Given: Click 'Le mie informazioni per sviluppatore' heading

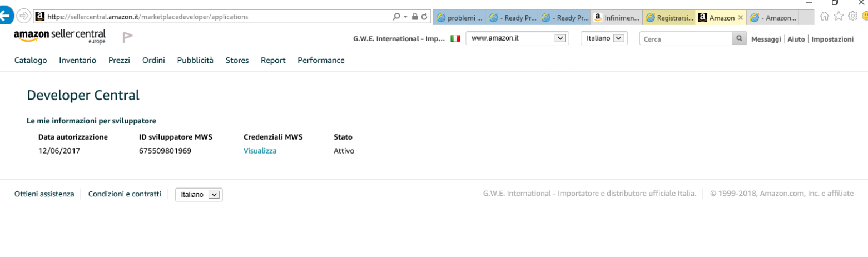Looking at the screenshot, I should click(91, 120).
